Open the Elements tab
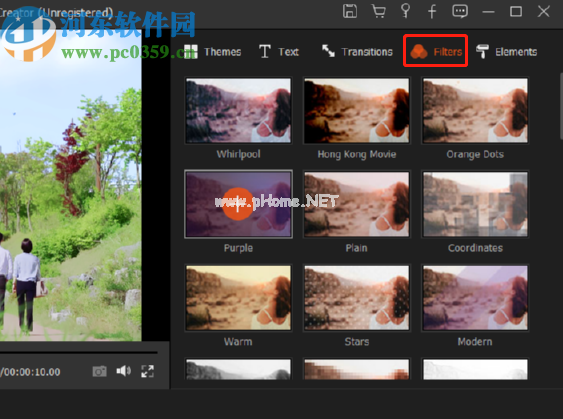 coord(507,52)
